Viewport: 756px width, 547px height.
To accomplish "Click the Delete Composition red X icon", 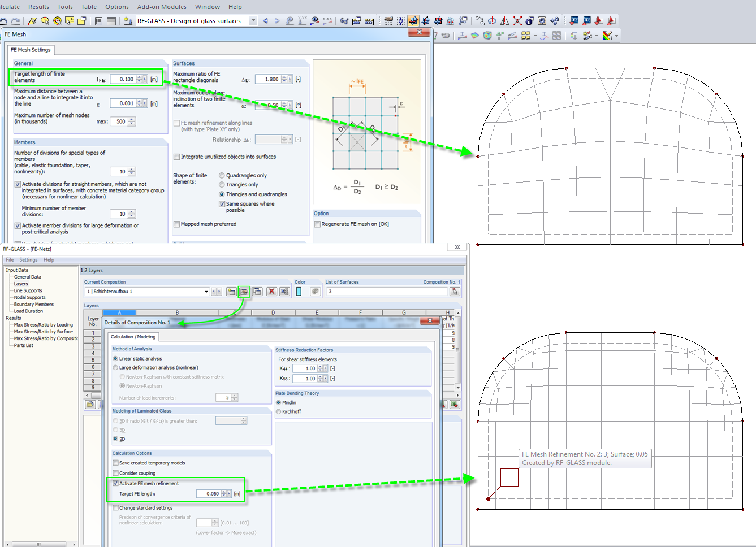I will click(271, 292).
